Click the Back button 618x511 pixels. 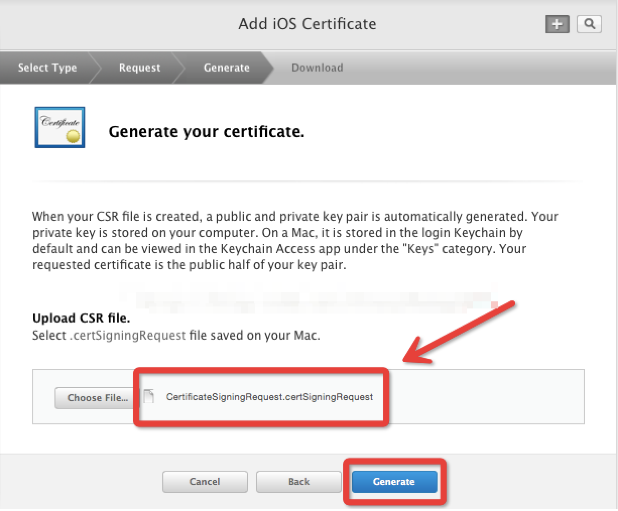click(299, 481)
